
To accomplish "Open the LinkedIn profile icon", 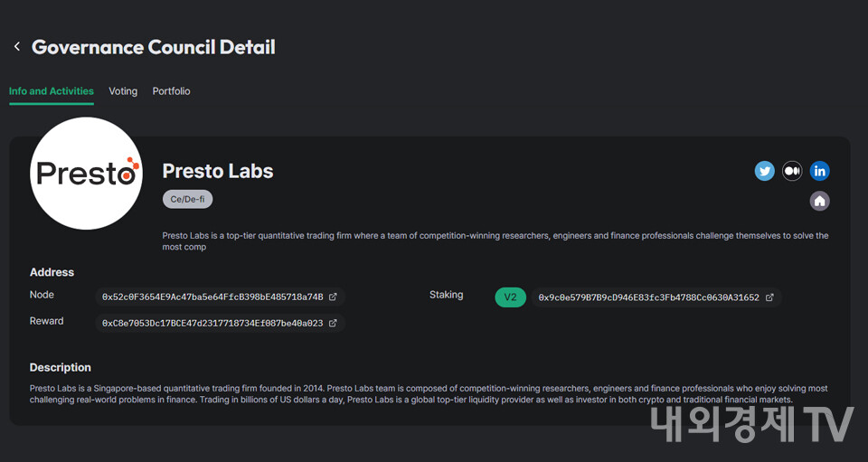I will pos(819,171).
